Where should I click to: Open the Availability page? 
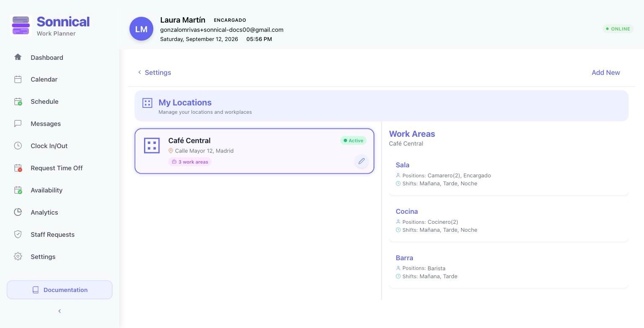coord(46,190)
